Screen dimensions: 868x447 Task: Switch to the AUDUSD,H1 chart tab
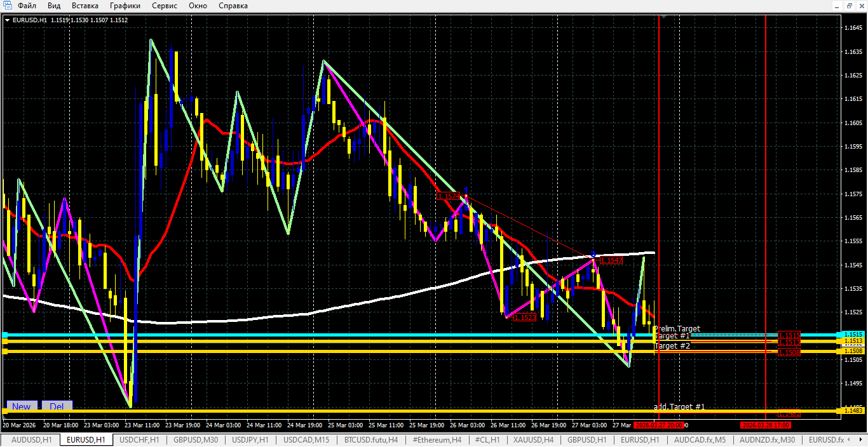tap(32, 439)
